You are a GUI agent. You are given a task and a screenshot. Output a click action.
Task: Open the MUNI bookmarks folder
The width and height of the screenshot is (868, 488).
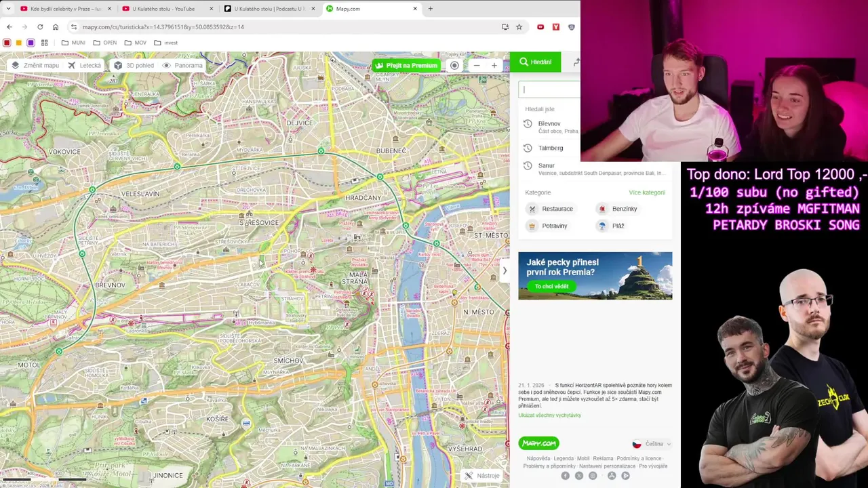coord(73,43)
